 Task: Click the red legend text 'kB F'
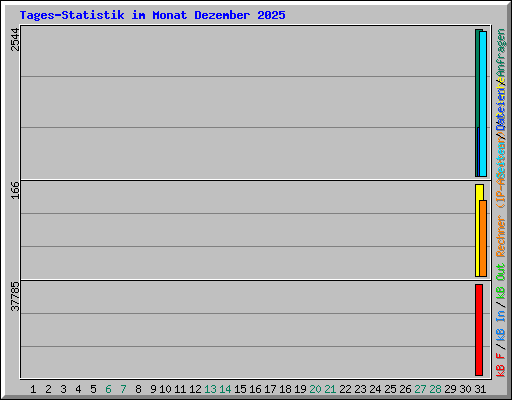click(x=501, y=365)
